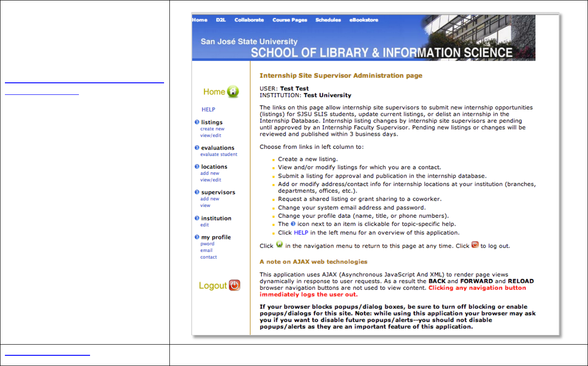The image size is (588, 366).
Task: Click the "institution" section heading in the sidebar
Action: (x=216, y=219)
